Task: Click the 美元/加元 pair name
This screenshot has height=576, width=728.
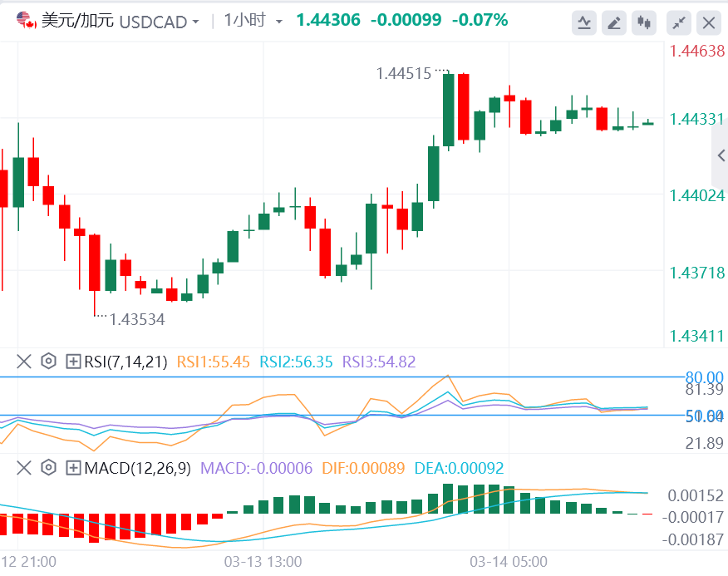Action: coord(77,21)
